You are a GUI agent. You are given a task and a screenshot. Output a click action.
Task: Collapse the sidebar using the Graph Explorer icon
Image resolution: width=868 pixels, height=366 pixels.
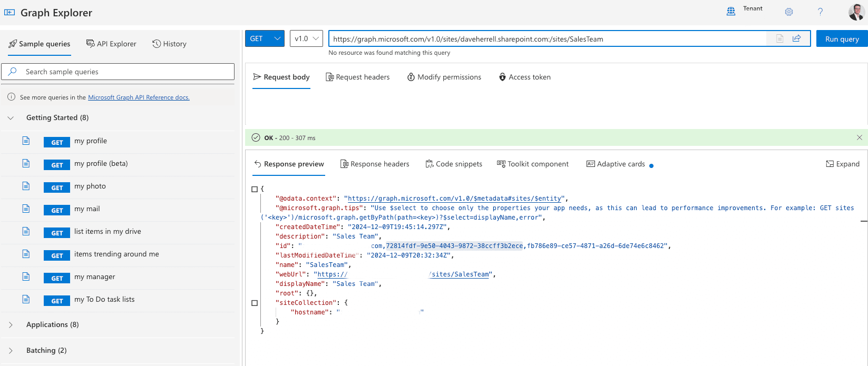[x=9, y=13]
